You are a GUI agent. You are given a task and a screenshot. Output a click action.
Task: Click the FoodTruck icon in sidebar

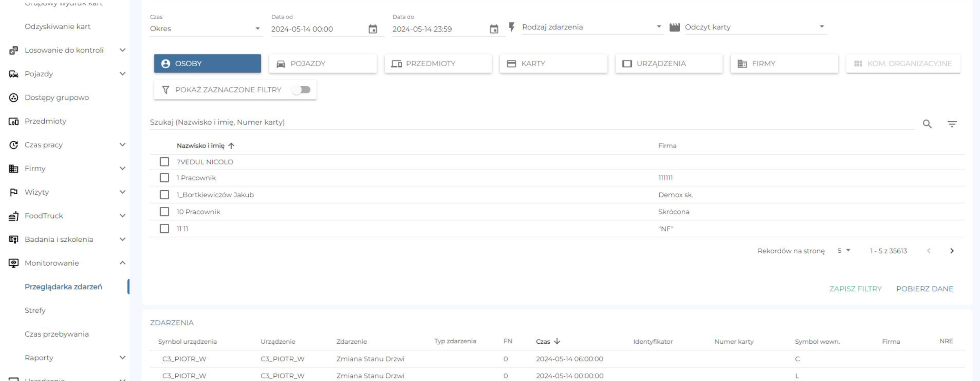14,216
